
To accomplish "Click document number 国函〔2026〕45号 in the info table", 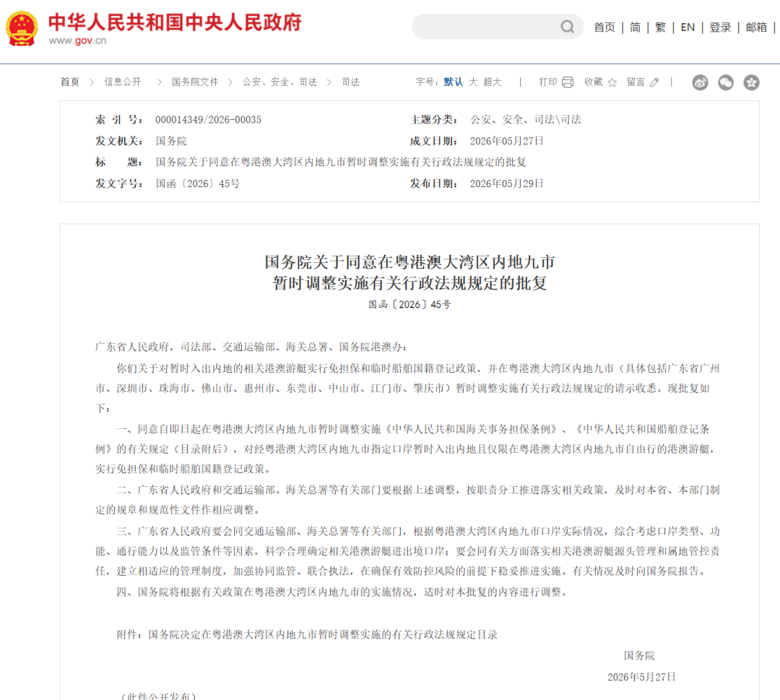I will pyautogui.click(x=197, y=183).
